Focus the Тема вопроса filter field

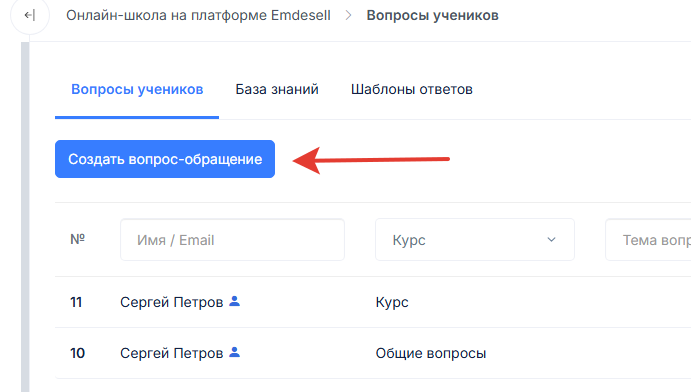click(648, 240)
